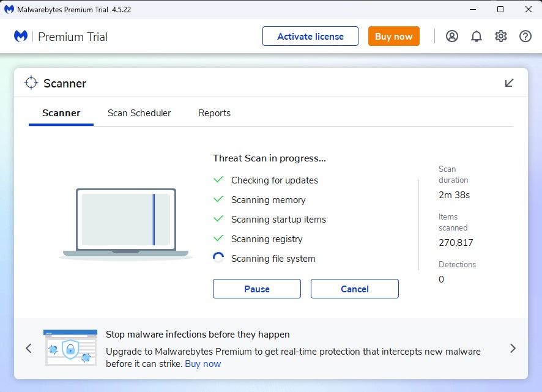Close the Malwarebytes window
The width and height of the screenshot is (542, 392).
point(528,9)
